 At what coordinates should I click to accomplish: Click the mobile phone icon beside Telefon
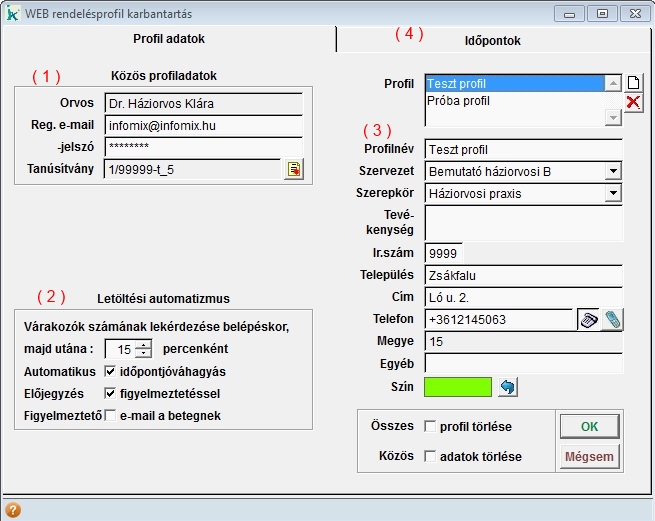click(x=612, y=320)
